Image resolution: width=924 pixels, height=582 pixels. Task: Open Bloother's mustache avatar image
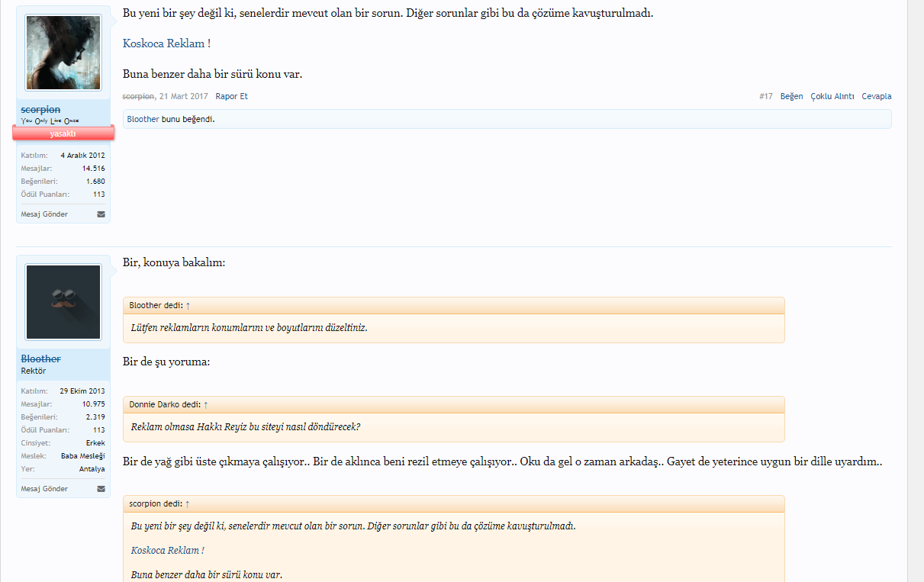63,302
